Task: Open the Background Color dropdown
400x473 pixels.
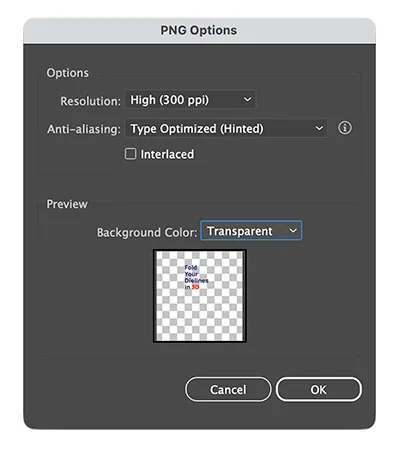Action: point(251,231)
